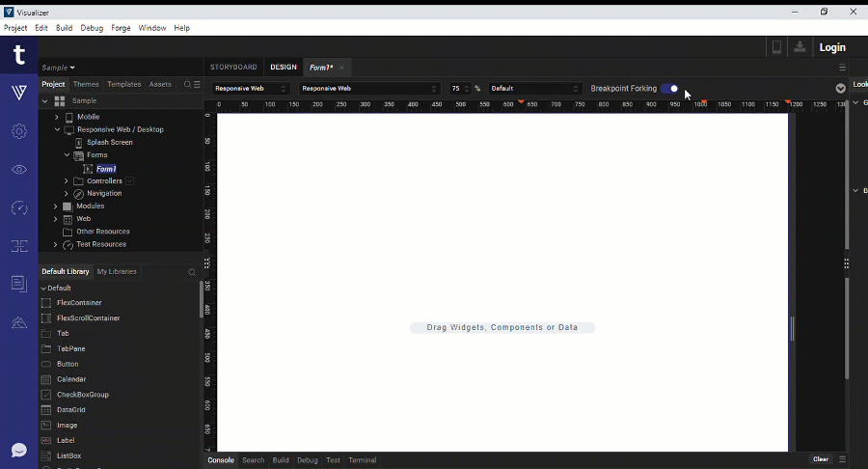Click the settings gear icon in left sidebar

click(x=19, y=131)
